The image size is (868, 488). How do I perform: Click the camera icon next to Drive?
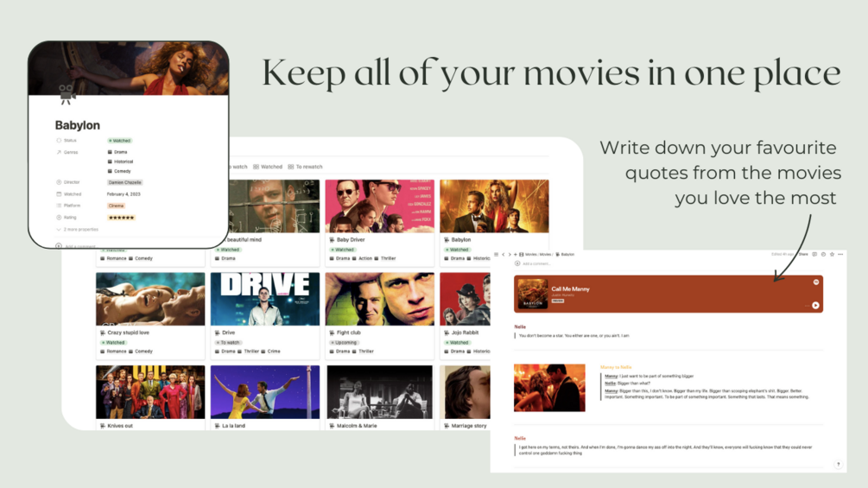coord(217,333)
